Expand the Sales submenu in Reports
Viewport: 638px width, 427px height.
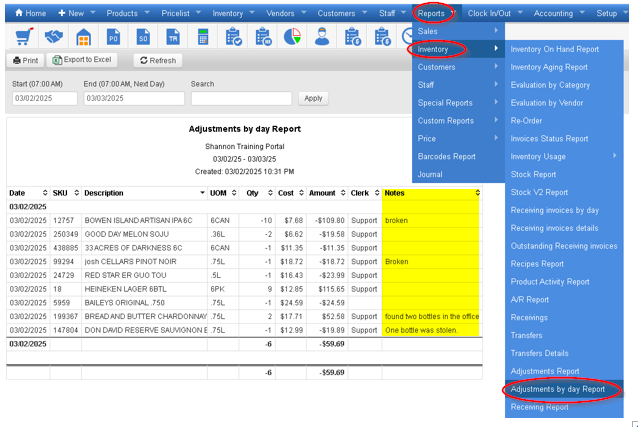pos(458,31)
